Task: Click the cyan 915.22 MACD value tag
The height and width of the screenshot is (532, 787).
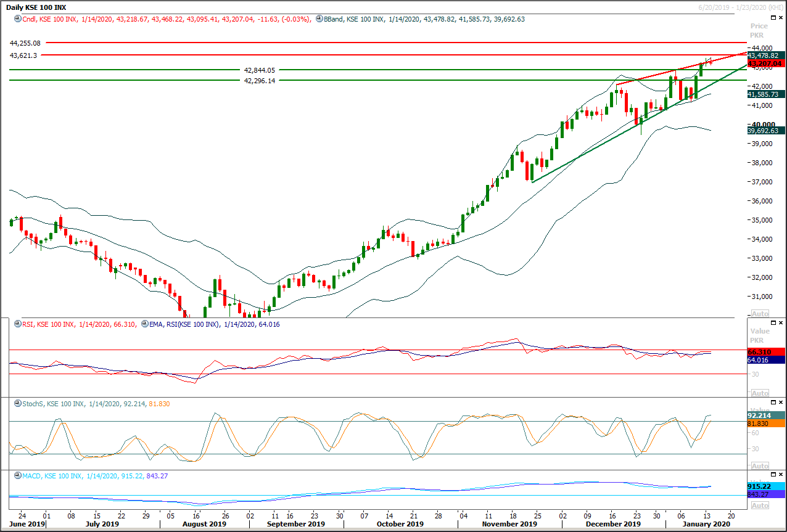Action: [x=765, y=486]
